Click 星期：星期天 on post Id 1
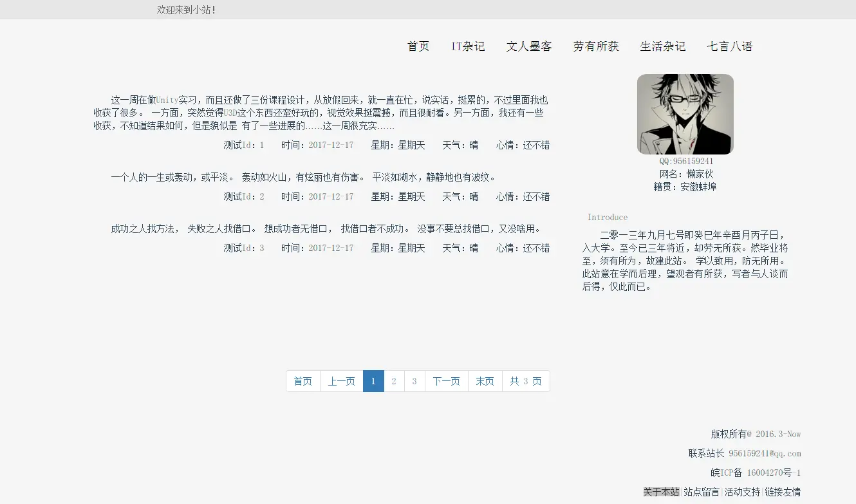 pyautogui.click(x=398, y=145)
